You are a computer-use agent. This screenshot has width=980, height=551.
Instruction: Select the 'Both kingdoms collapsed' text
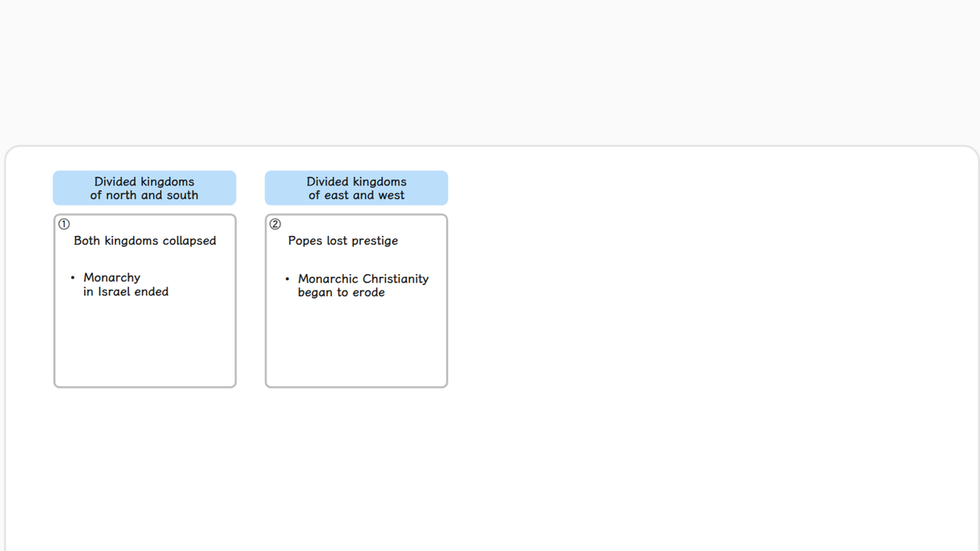point(145,241)
